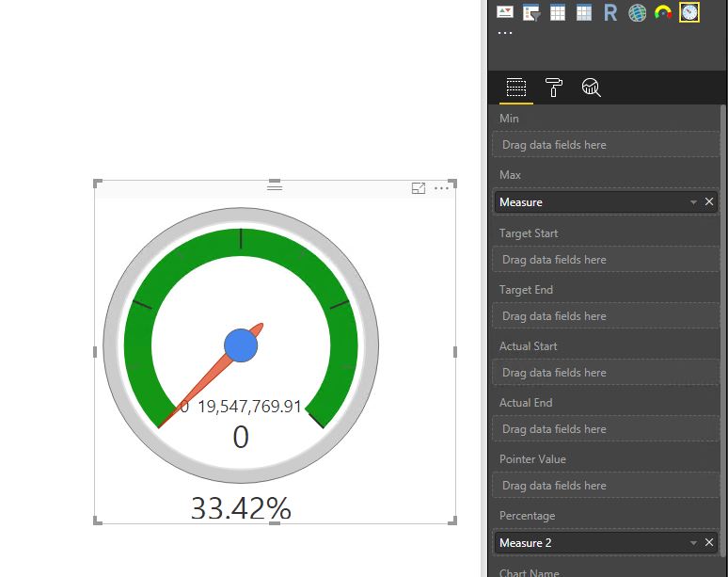Click the Pointer Value drop field
Image resolution: width=728 pixels, height=577 pixels.
(x=606, y=486)
